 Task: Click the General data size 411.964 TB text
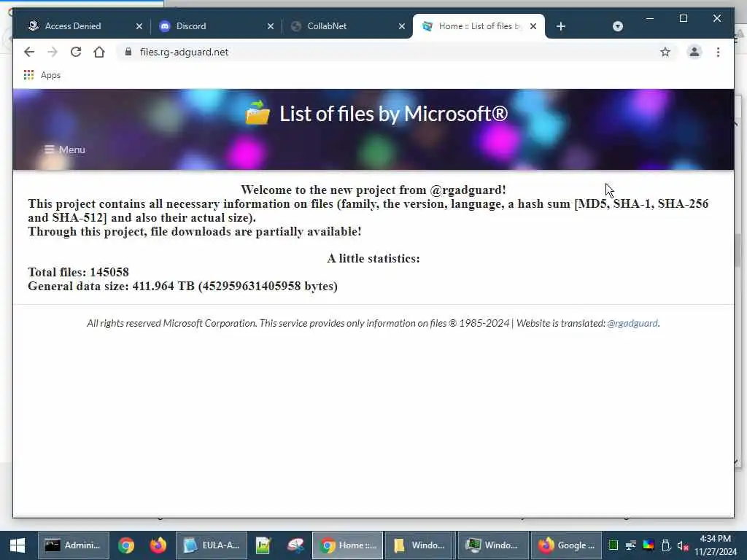pos(182,286)
